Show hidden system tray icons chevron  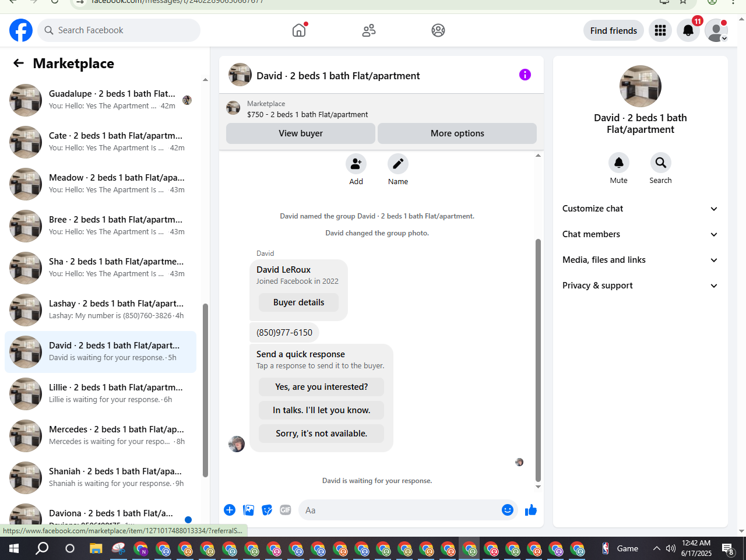point(656,548)
